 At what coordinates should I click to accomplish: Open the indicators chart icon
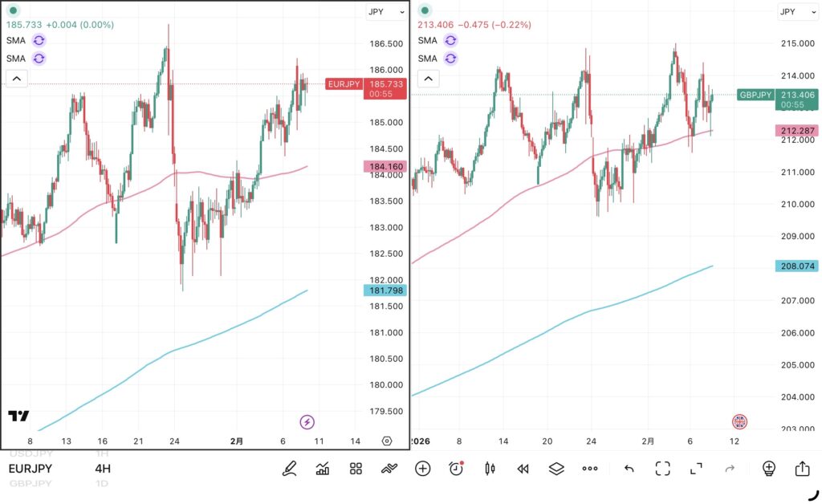point(323,469)
